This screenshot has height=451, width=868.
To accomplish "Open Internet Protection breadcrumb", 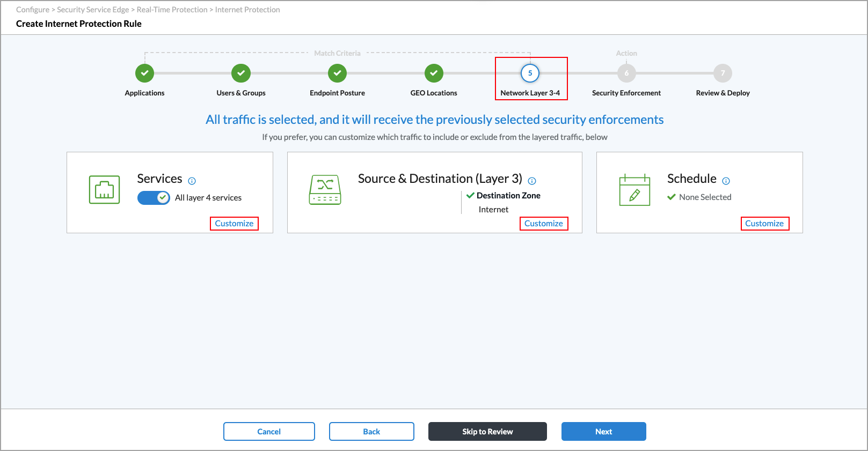I will point(247,10).
